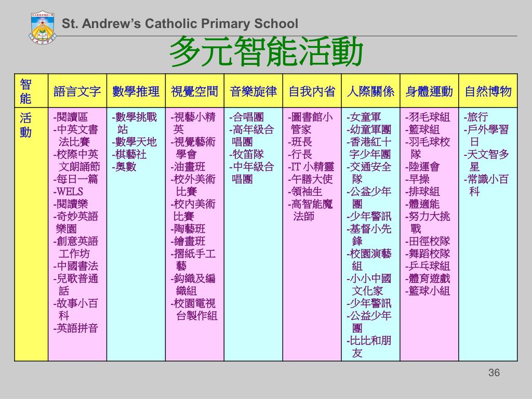Click the 幼童軍團 entry
This screenshot has width=532, height=399.
point(369,129)
